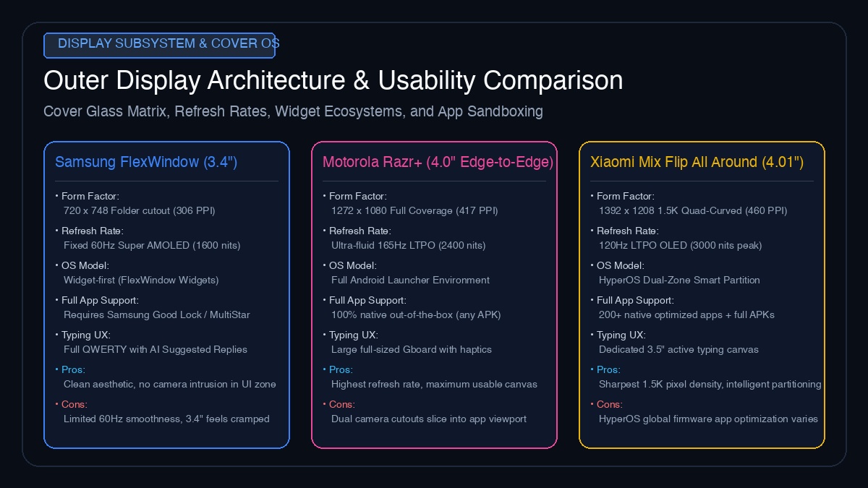This screenshot has height=488, width=868.
Task: Click 'Dual camera cutouts slice into app viewport'
Action: pos(429,419)
